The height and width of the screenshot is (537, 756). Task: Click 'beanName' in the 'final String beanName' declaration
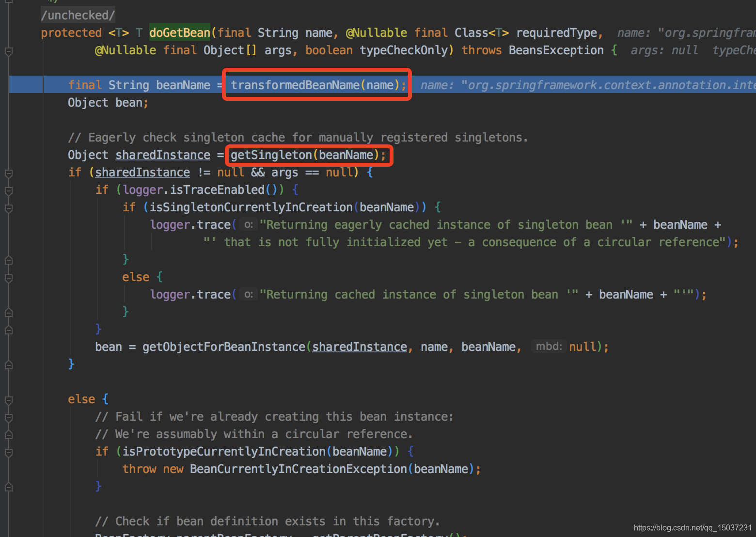point(183,85)
